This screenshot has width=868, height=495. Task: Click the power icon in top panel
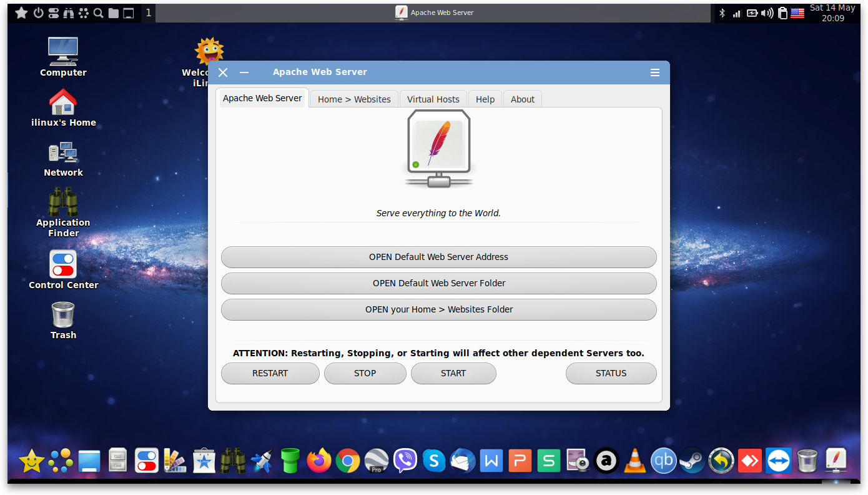(x=39, y=12)
